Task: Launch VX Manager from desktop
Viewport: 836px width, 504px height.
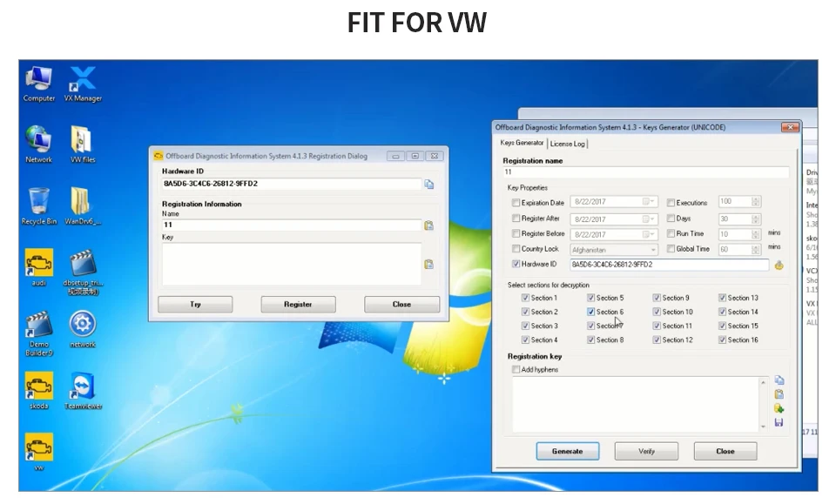Action: coord(84,84)
